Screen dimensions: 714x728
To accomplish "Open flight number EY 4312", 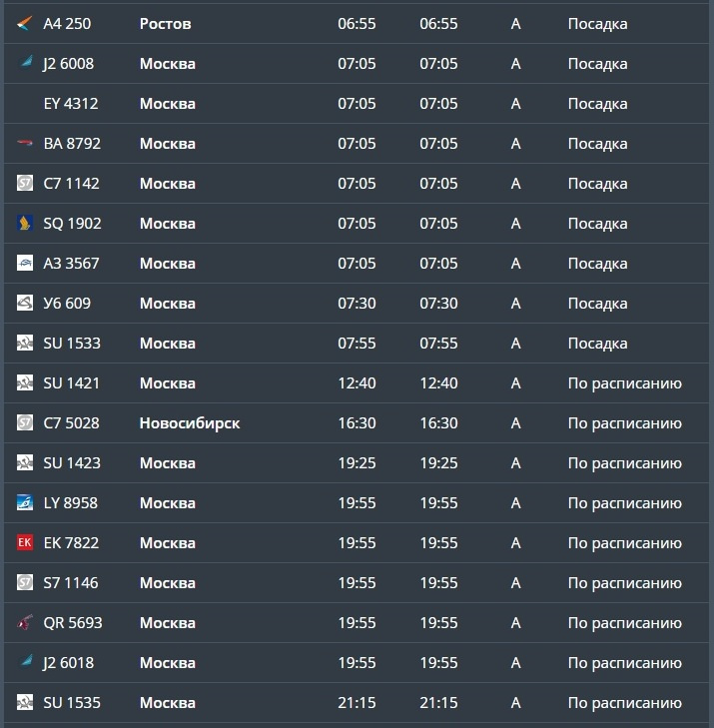I will point(71,103).
